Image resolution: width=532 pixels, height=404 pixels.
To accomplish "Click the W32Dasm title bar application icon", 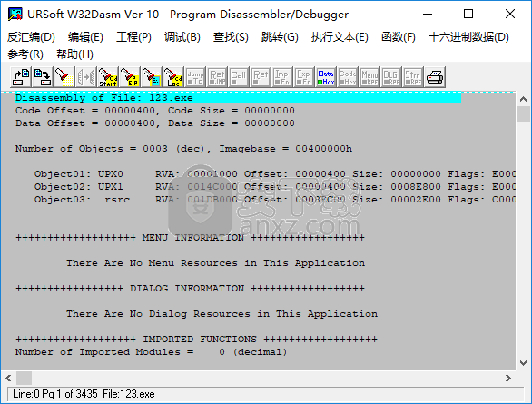I will click(x=15, y=15).
